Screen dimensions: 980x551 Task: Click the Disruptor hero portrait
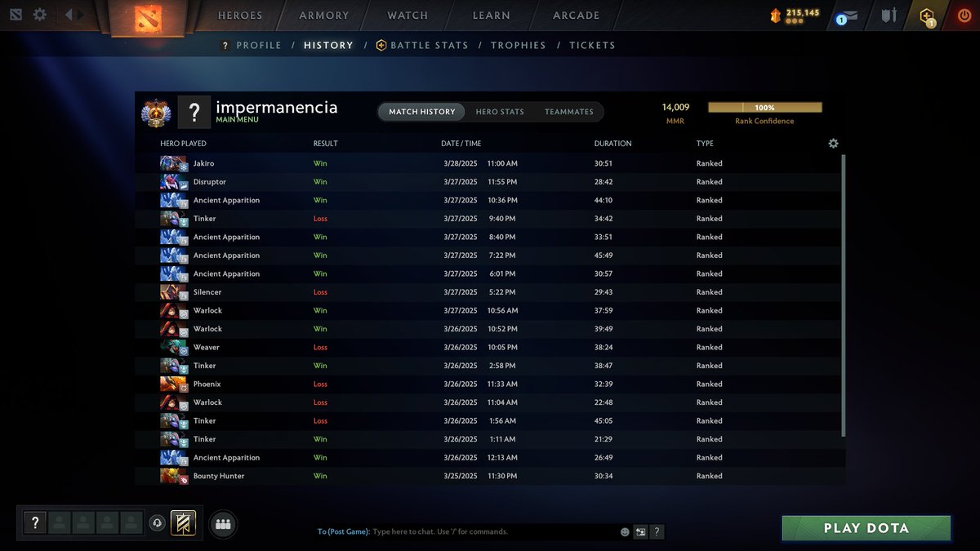coord(174,182)
